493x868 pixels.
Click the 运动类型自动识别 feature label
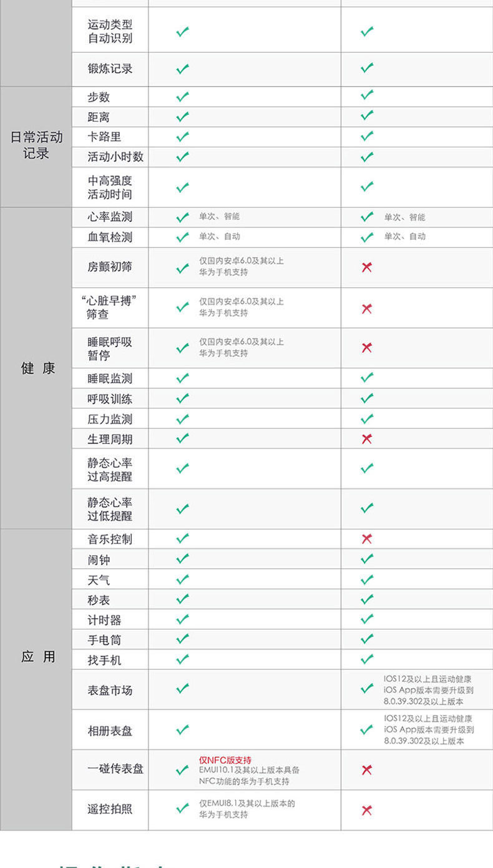coord(110,31)
